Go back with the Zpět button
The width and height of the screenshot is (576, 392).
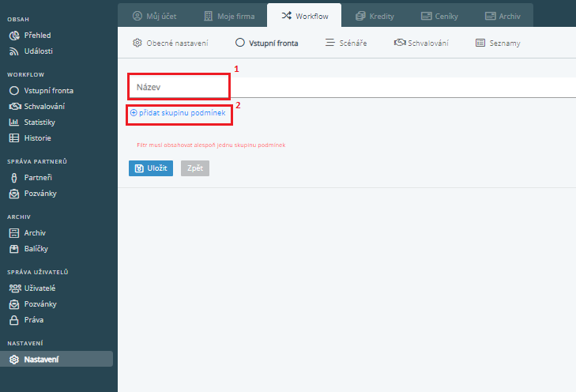[195, 168]
